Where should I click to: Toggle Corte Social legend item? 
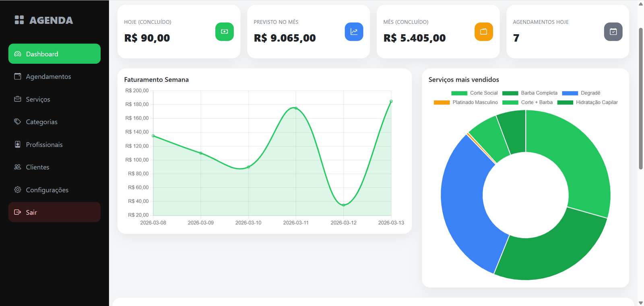475,93
